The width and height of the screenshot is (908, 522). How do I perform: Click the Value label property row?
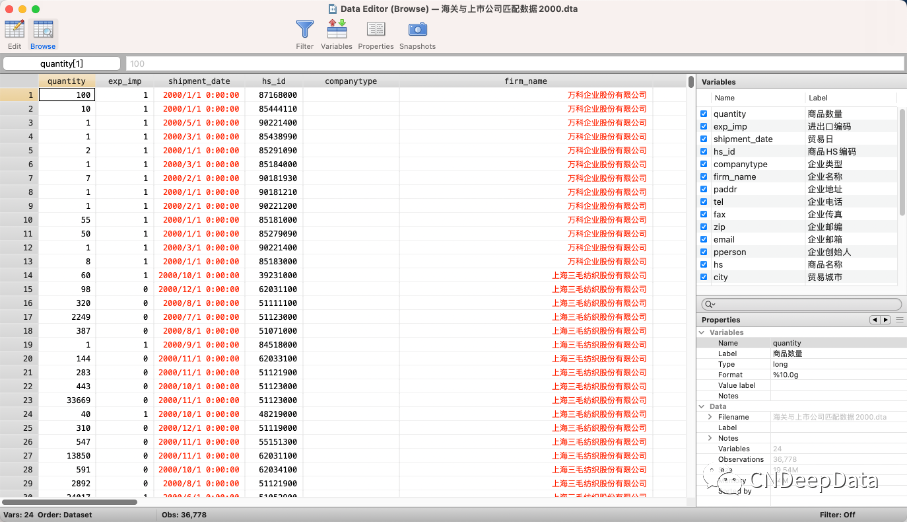click(801, 385)
